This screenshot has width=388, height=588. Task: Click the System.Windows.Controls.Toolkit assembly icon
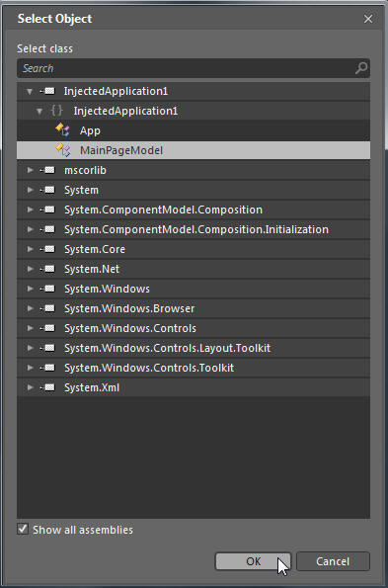[x=47, y=368]
